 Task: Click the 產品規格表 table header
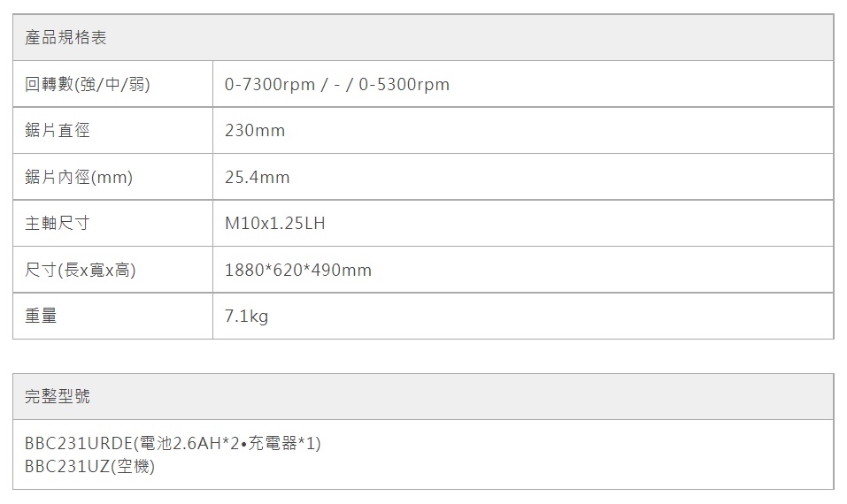tap(66, 38)
